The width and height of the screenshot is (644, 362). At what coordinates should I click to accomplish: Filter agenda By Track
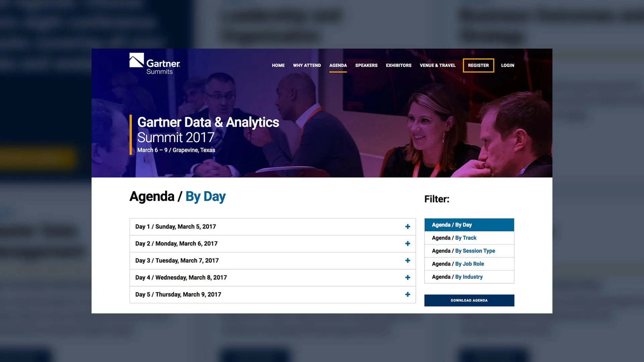click(466, 238)
